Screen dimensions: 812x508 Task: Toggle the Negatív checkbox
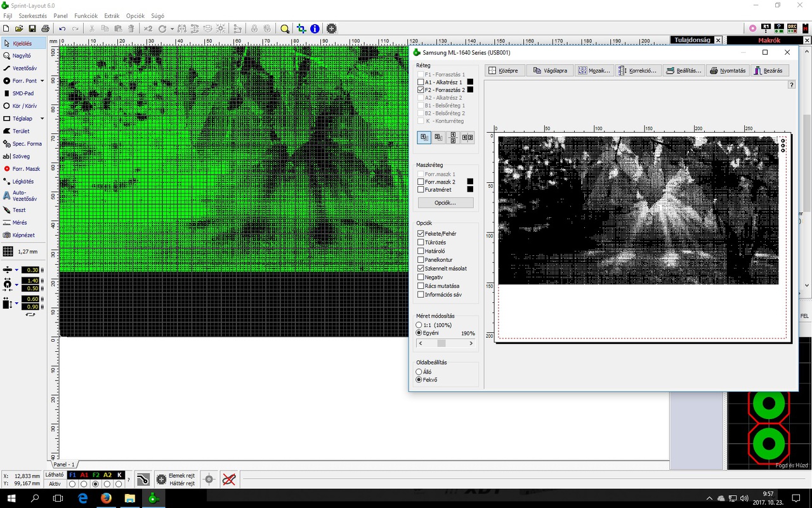tap(421, 277)
